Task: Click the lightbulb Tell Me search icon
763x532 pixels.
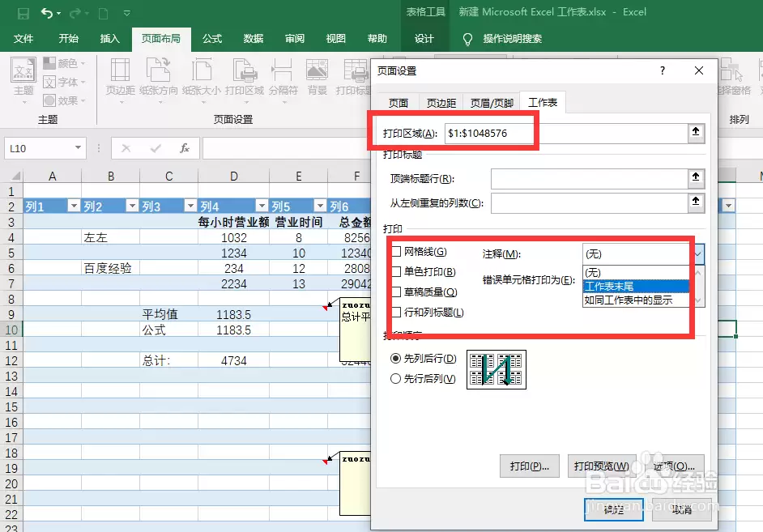Action: (x=467, y=39)
